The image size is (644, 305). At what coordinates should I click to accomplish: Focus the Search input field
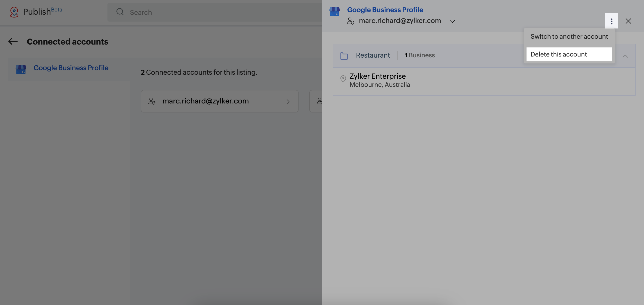(x=215, y=12)
